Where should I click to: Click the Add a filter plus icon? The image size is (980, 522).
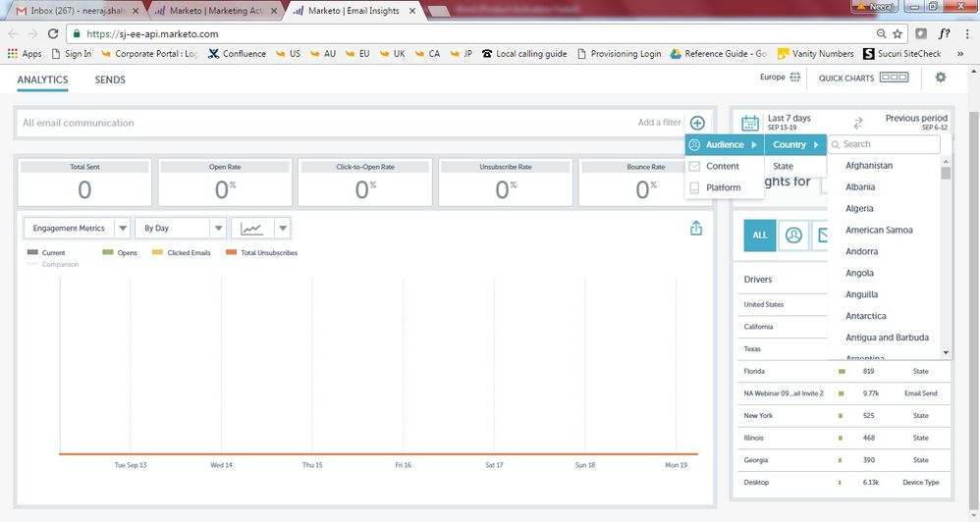pyautogui.click(x=697, y=123)
